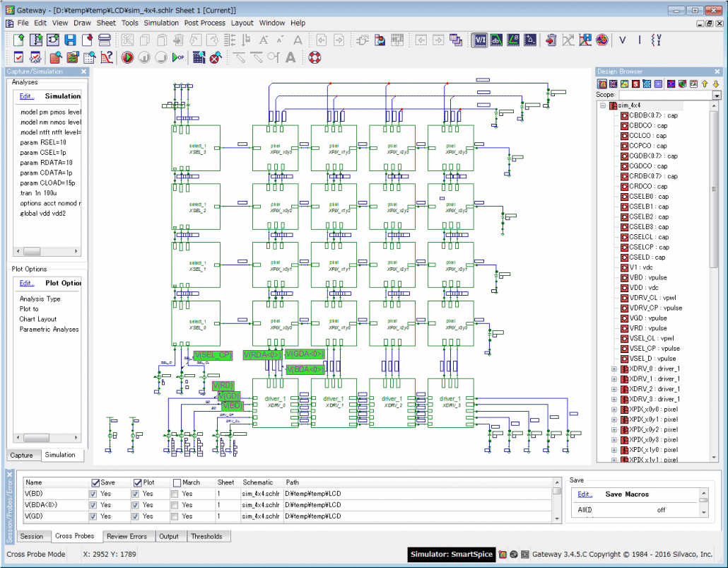Viewport: 728px width, 568px height.
Task: Select the V voltage probe tool
Action: tap(622, 40)
